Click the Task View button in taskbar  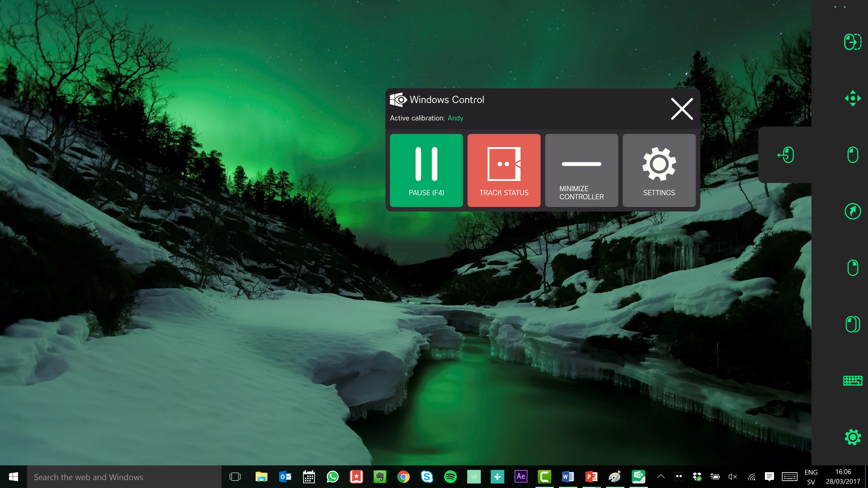pyautogui.click(x=236, y=477)
